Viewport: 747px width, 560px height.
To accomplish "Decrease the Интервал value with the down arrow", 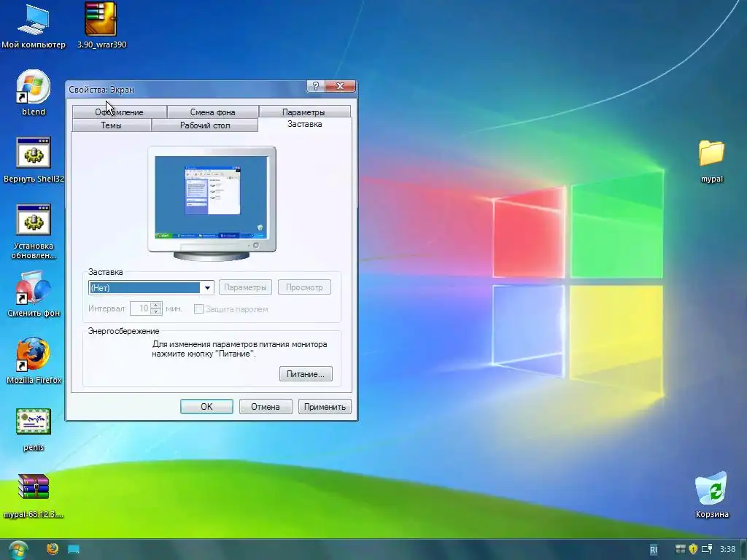I will click(x=156, y=312).
